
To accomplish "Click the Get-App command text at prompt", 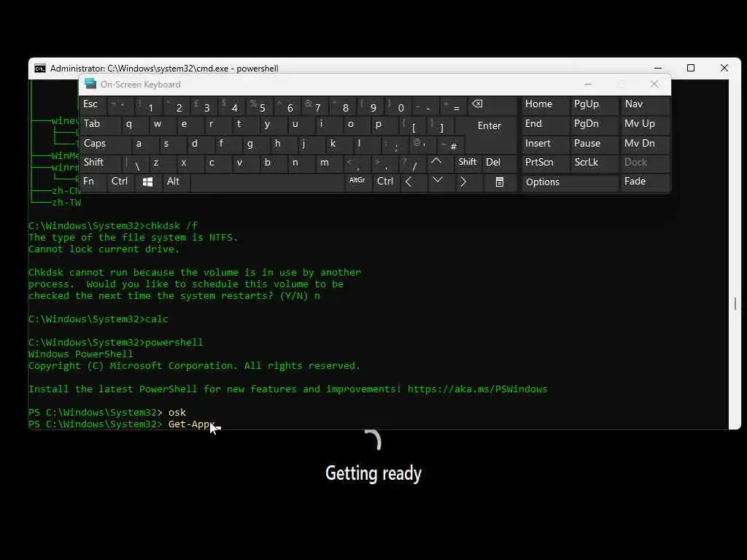I will 192,424.
